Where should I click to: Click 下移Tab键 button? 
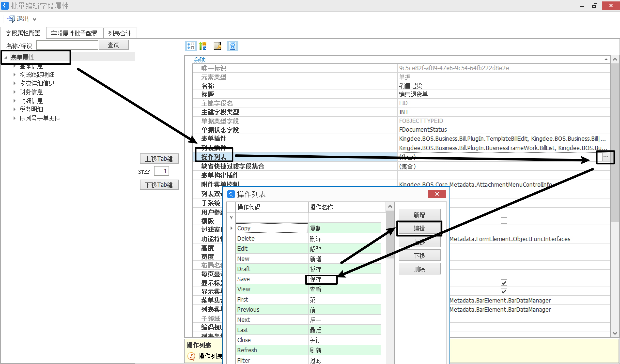(159, 185)
